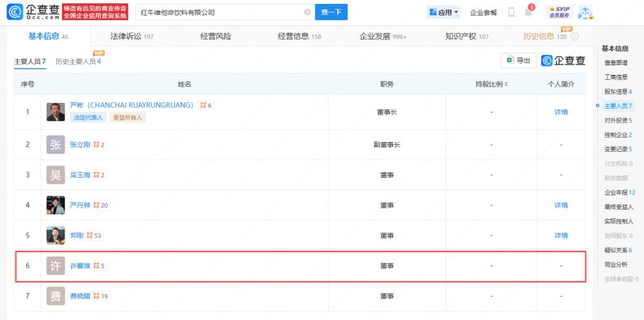Jump to 工商信息 in sidebar
The width and height of the screenshot is (644, 320).
[x=616, y=77]
